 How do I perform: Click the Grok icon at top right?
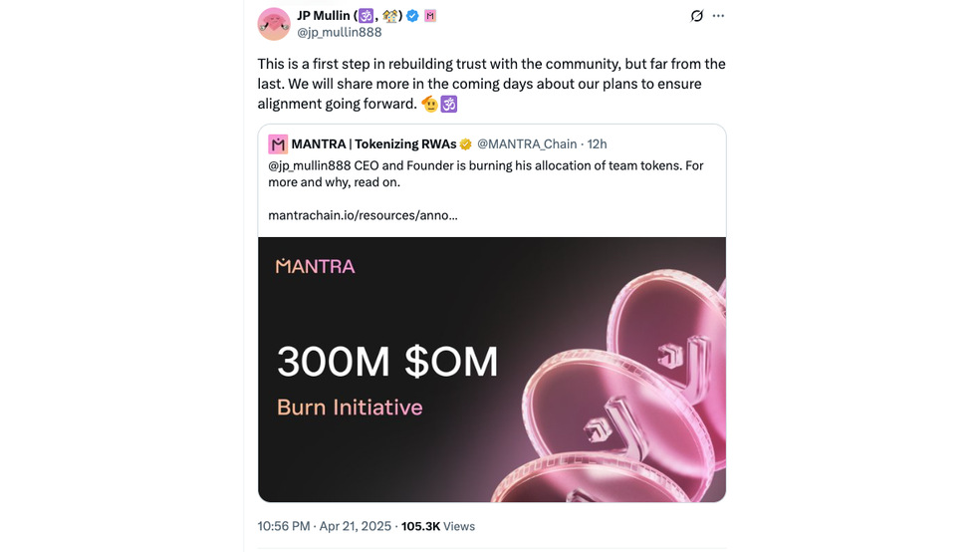click(697, 16)
